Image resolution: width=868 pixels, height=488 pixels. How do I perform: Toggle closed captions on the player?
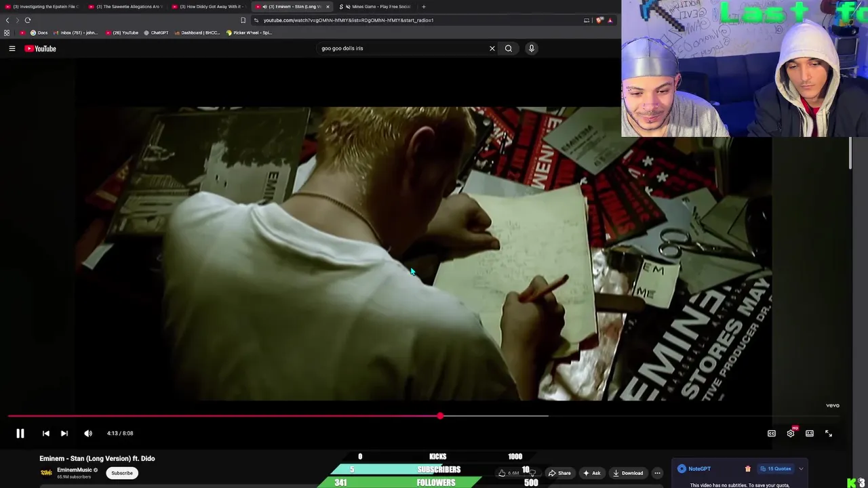(772, 433)
